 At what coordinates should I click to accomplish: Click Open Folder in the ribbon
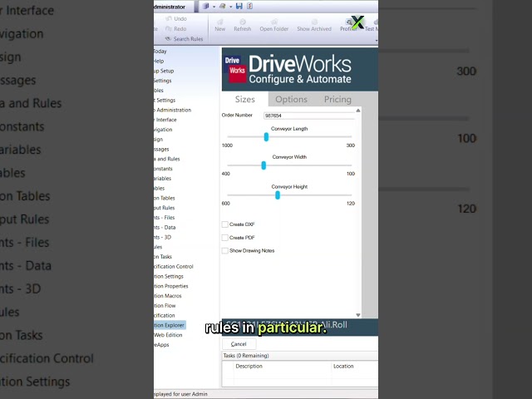(274, 26)
